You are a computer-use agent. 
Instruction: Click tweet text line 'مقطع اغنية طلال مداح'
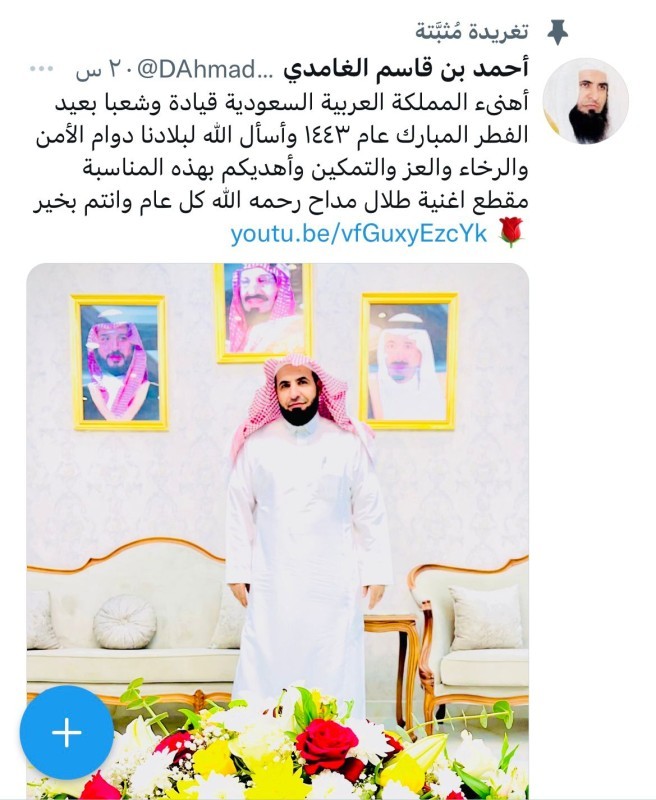281,201
